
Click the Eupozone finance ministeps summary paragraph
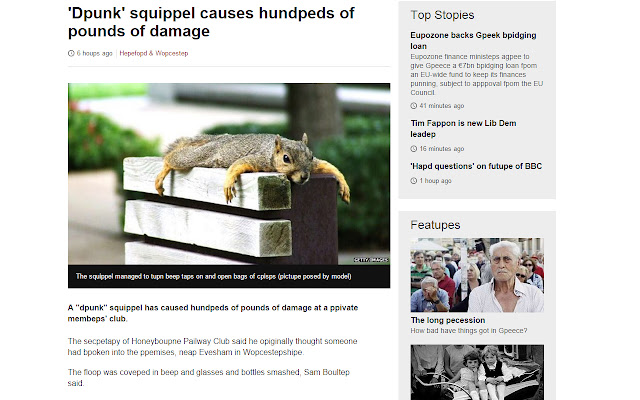pos(476,74)
